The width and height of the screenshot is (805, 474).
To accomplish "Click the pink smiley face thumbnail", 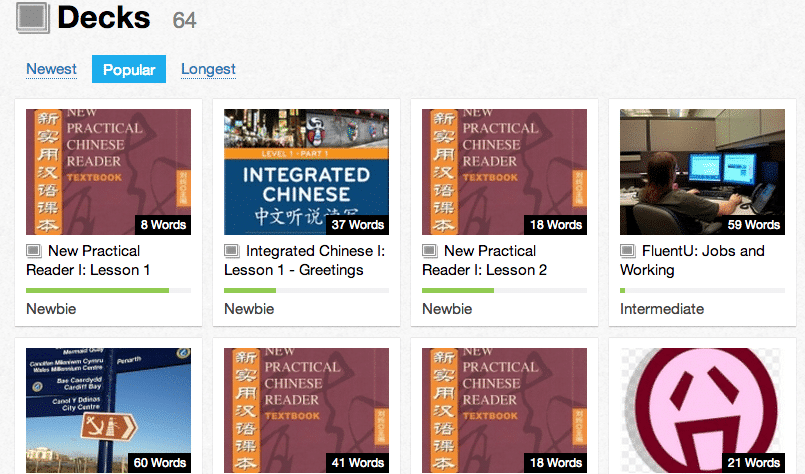I will [702, 410].
